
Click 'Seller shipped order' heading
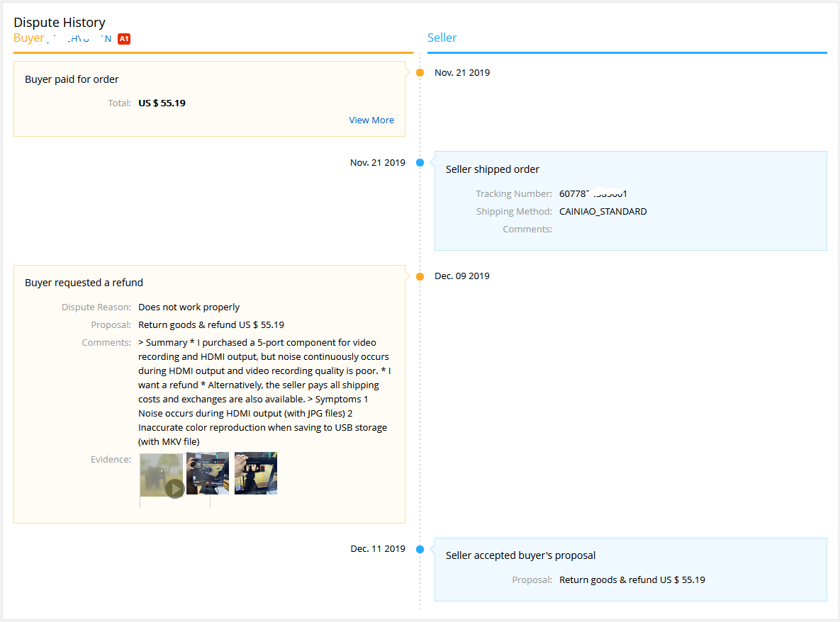tap(493, 169)
